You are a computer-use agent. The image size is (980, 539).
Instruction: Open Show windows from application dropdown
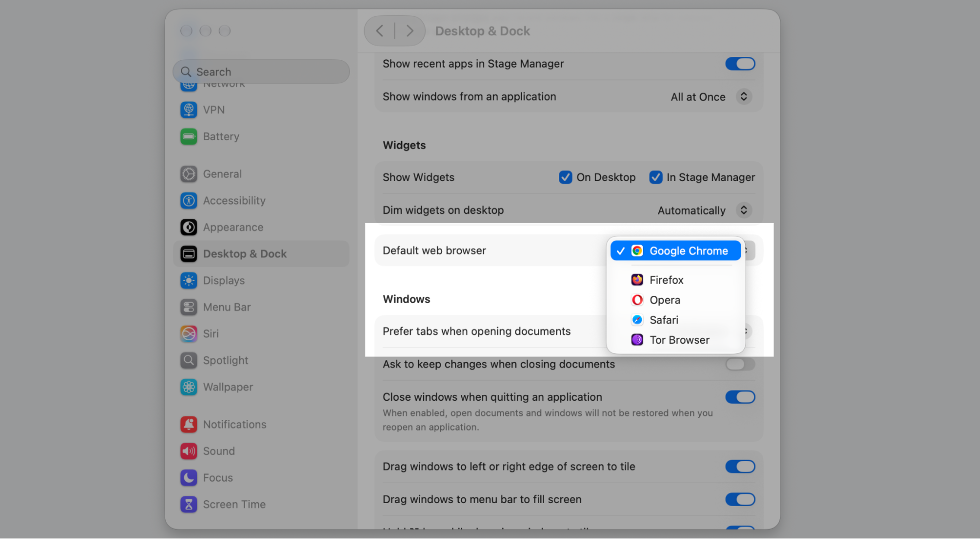[x=743, y=97]
